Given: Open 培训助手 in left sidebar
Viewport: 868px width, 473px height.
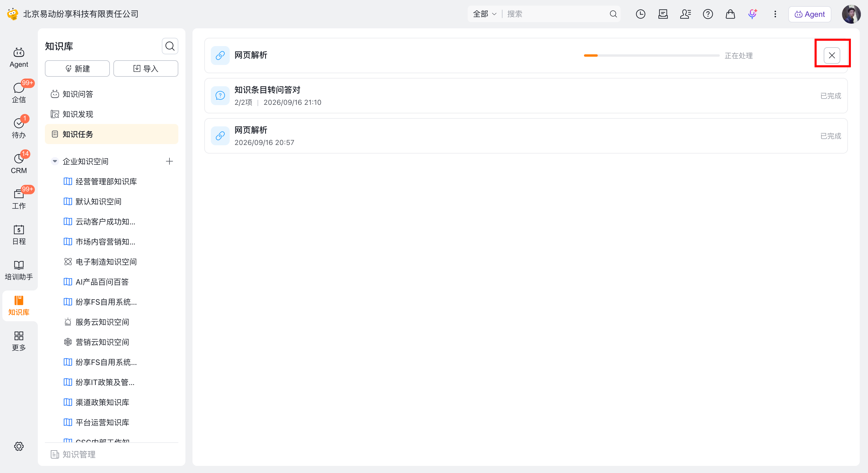Looking at the screenshot, I should click(19, 270).
